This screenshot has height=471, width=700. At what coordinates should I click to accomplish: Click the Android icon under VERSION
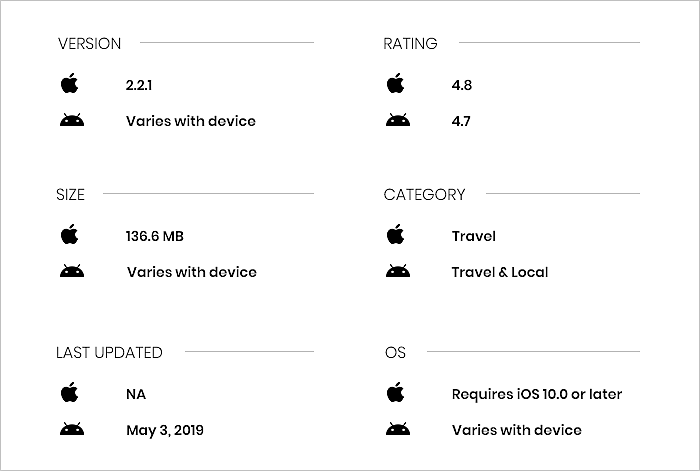point(72,120)
